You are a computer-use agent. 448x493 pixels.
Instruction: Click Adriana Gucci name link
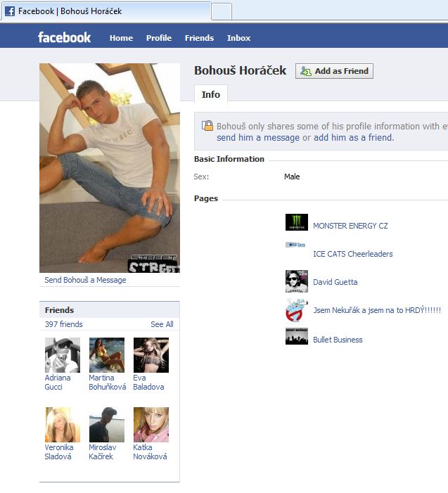58,383
